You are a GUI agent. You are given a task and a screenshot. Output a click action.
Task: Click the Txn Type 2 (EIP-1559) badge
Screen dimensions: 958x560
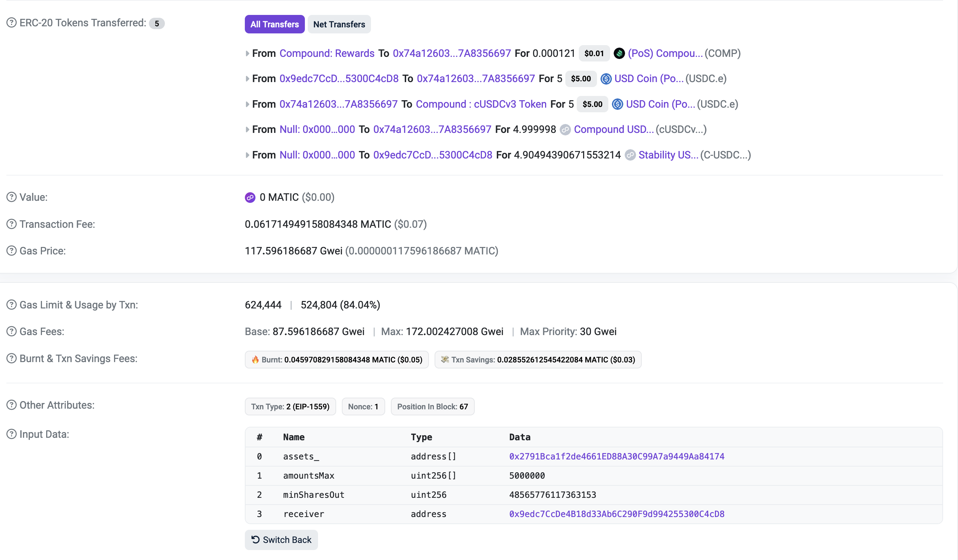(290, 407)
